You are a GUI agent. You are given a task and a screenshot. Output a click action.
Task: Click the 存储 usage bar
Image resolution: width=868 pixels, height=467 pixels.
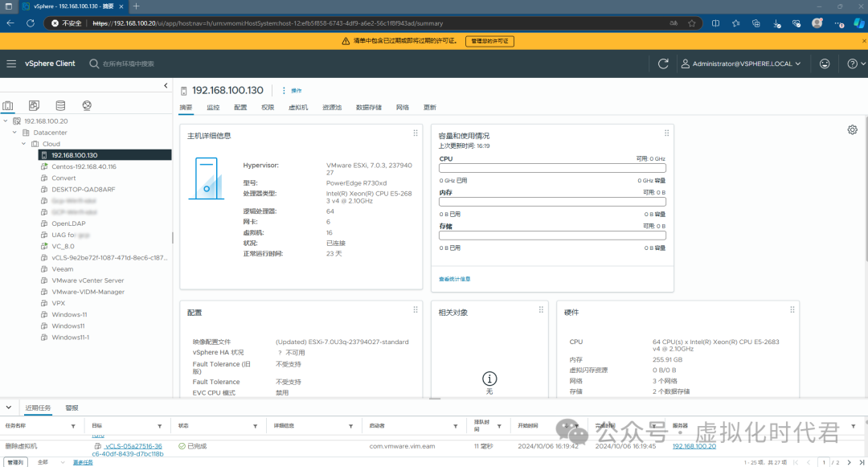pos(552,236)
